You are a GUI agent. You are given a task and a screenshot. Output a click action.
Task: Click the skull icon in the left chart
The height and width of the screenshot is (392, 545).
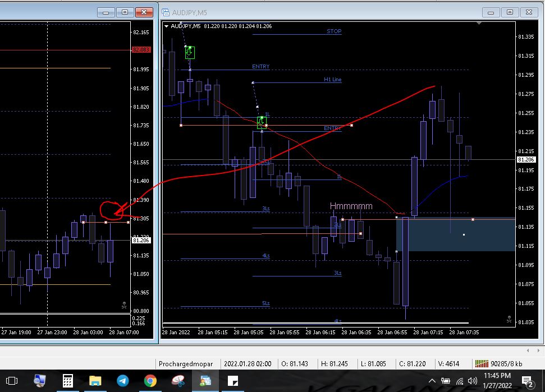[124, 305]
